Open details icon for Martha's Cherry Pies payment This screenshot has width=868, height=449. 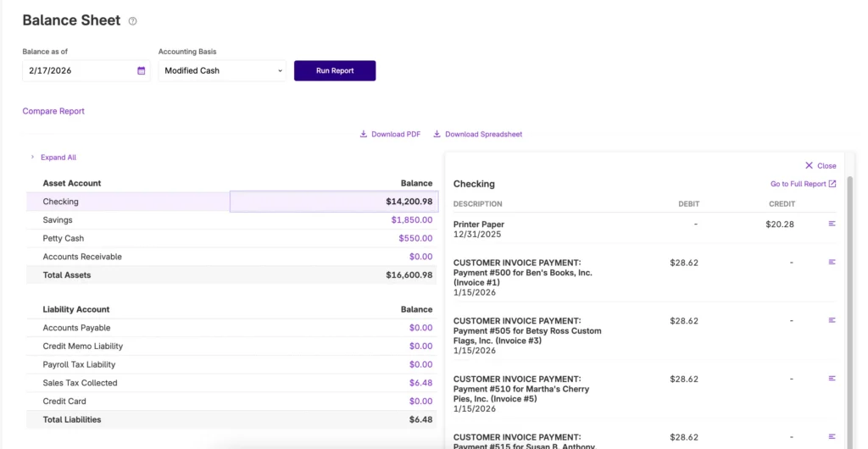pyautogui.click(x=832, y=379)
